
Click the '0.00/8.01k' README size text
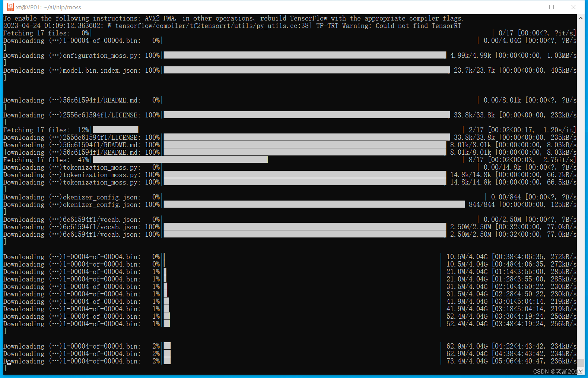502,100
